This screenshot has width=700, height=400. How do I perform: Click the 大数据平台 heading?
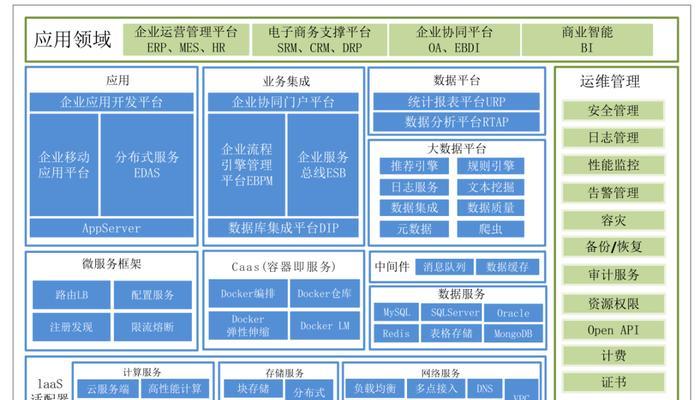pyautogui.click(x=456, y=149)
